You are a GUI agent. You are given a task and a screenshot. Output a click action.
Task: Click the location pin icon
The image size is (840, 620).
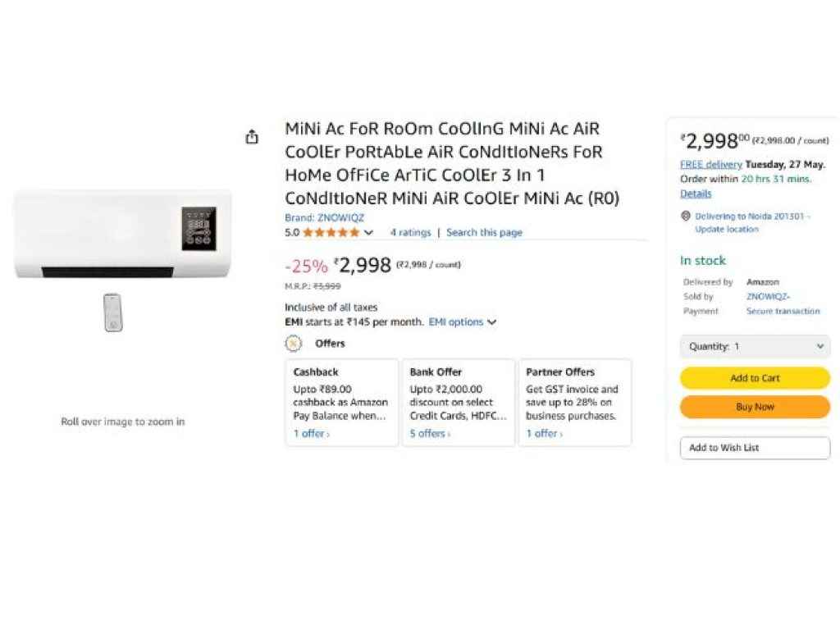tap(686, 217)
